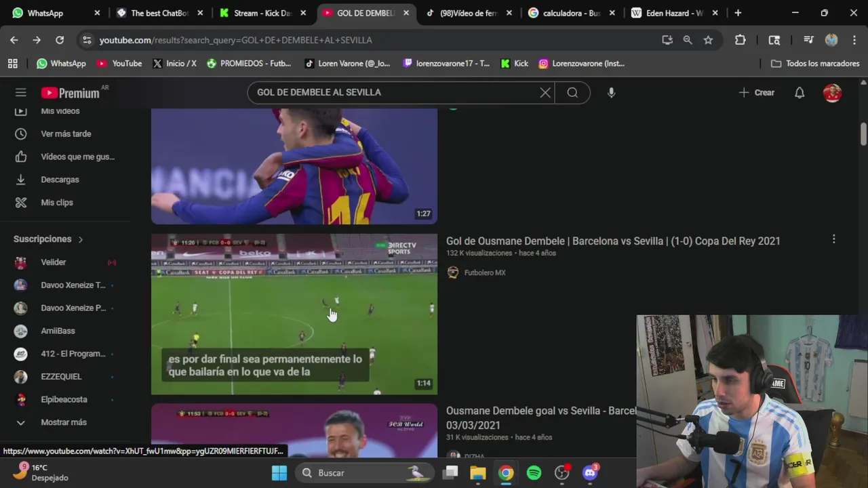Open Chrome three-dot menu
The image size is (868, 488).
coord(854,40)
